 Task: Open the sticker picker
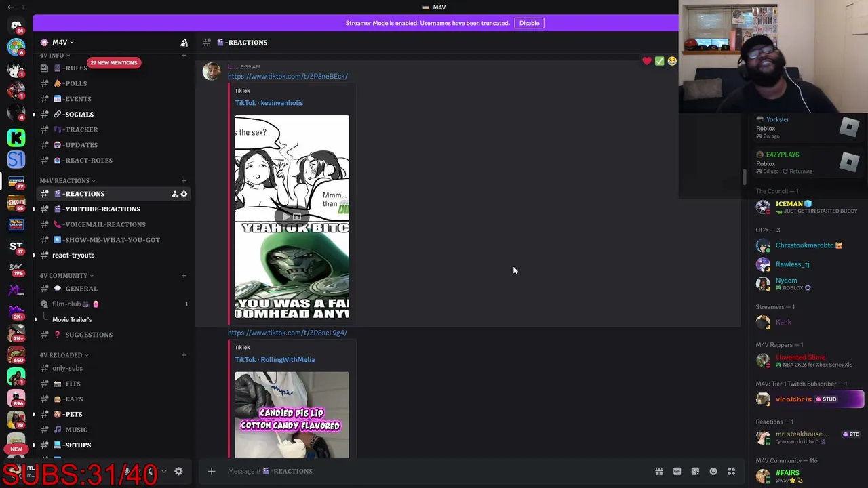point(695,471)
